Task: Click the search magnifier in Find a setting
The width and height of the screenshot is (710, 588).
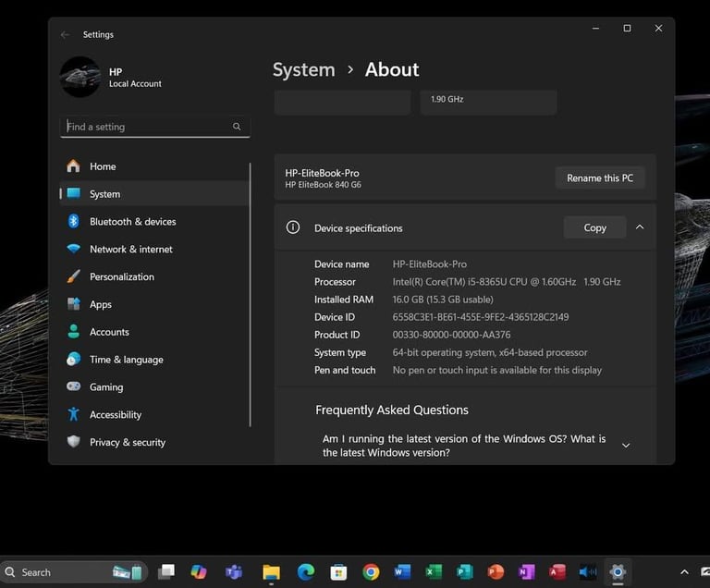Action: point(237,127)
